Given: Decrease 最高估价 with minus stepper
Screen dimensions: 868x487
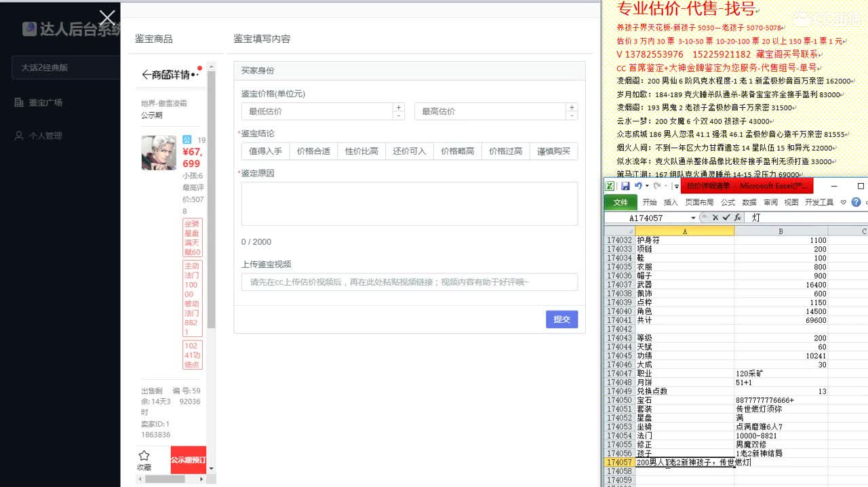Looking at the screenshot, I should pos(572,116).
